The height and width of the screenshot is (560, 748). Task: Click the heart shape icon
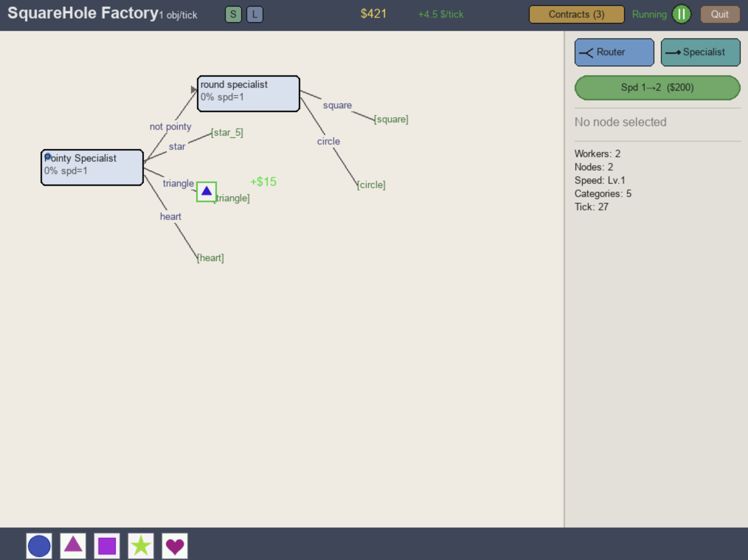(175, 546)
